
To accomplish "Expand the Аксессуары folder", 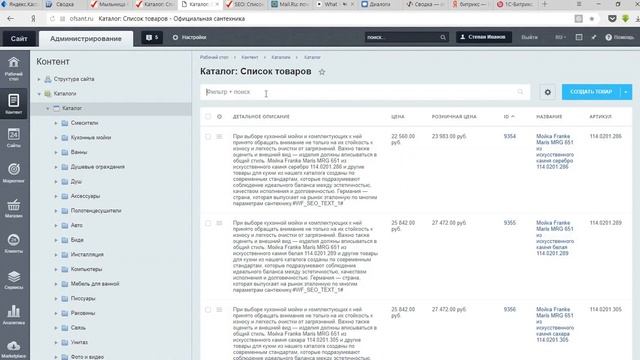I will point(56,196).
